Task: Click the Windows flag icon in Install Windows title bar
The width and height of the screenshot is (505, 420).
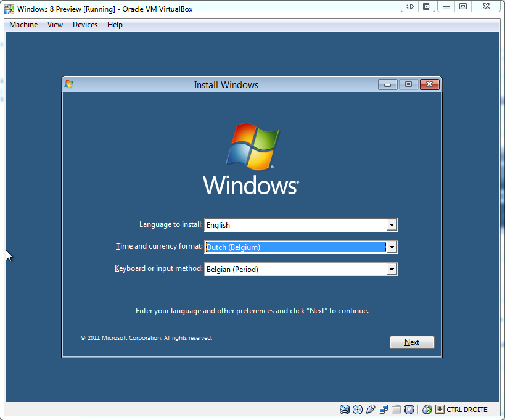Action: 68,84
